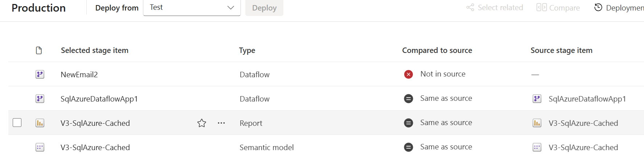Open the NewEmail2 dataflow item
The image size is (644, 157).
tap(79, 75)
